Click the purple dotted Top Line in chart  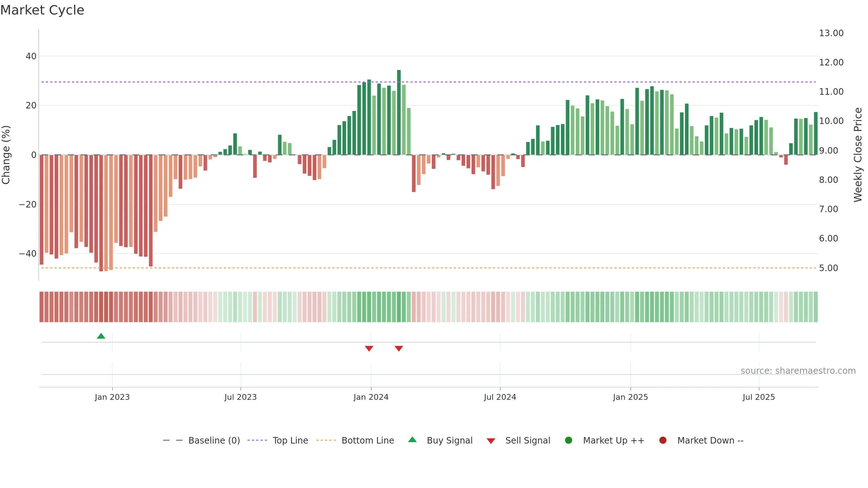pos(429,82)
